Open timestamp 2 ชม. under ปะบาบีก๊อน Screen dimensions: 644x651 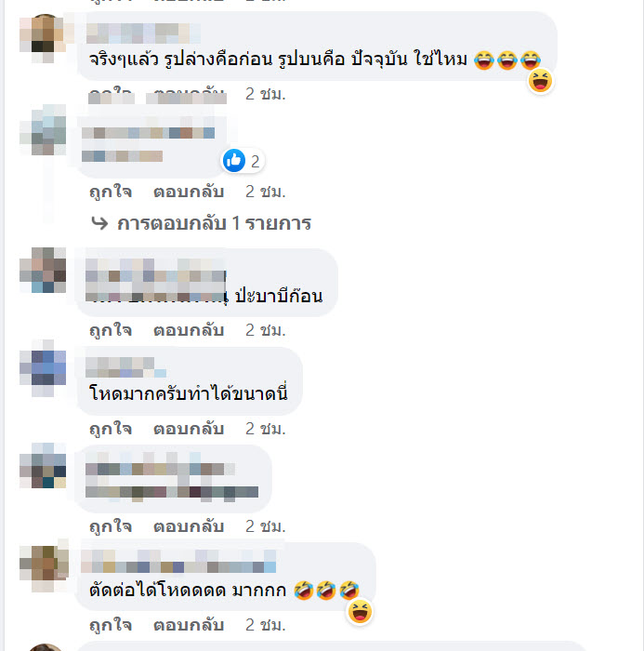pos(266,330)
